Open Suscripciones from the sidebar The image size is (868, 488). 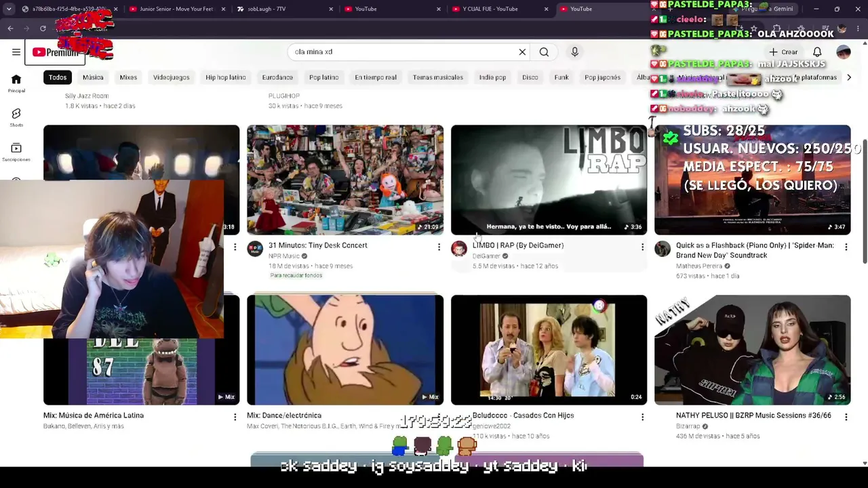(16, 152)
